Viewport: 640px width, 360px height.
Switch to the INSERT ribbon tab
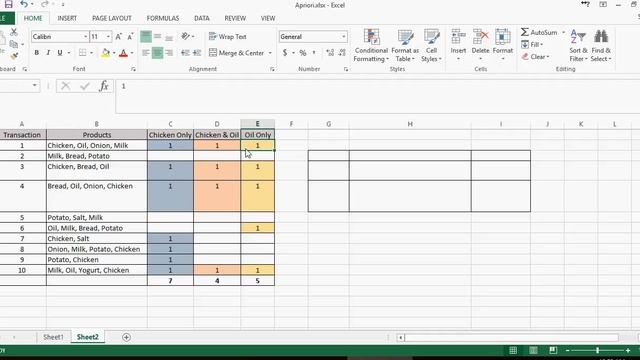coord(67,18)
